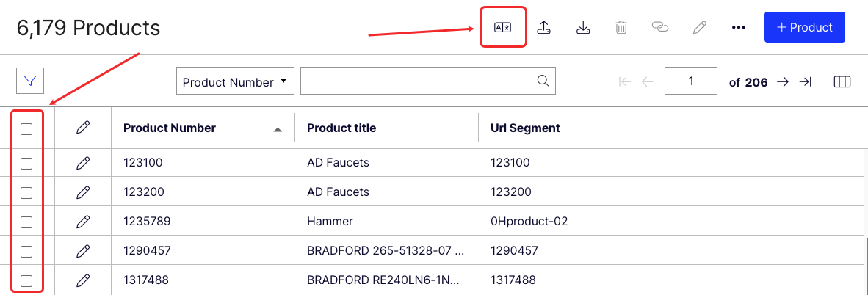
Task: Select the checkbox for product 1290457
Action: point(26,251)
